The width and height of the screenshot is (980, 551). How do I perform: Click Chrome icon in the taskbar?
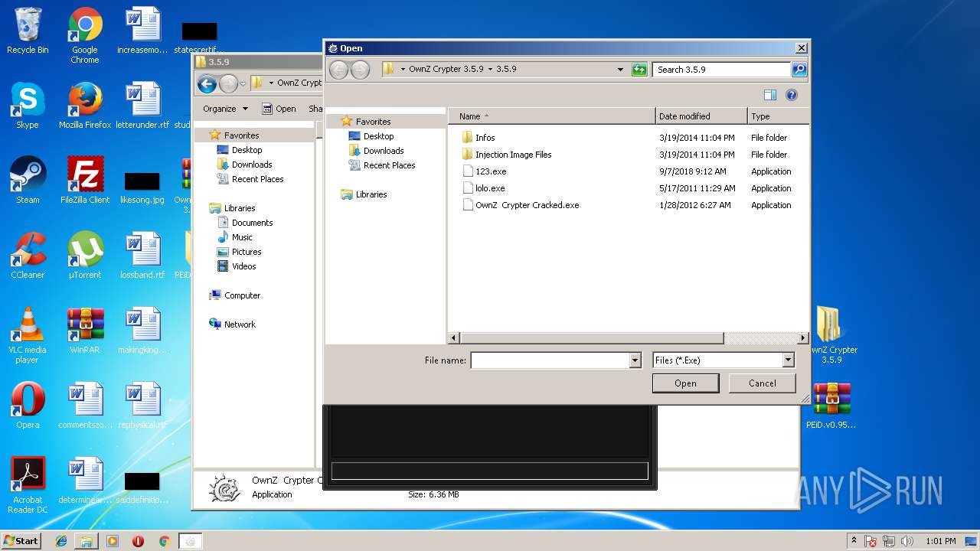click(x=164, y=541)
